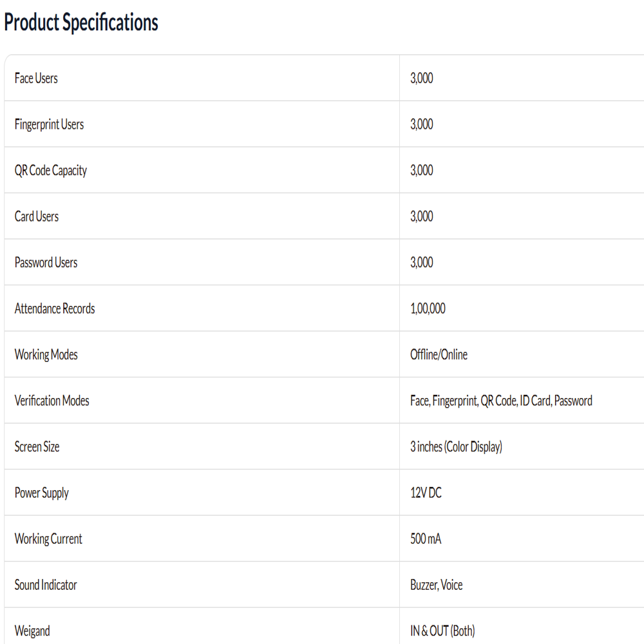Viewport: 644px width, 644px height.
Task: Click the Card Users row label
Action: pyautogui.click(x=37, y=216)
